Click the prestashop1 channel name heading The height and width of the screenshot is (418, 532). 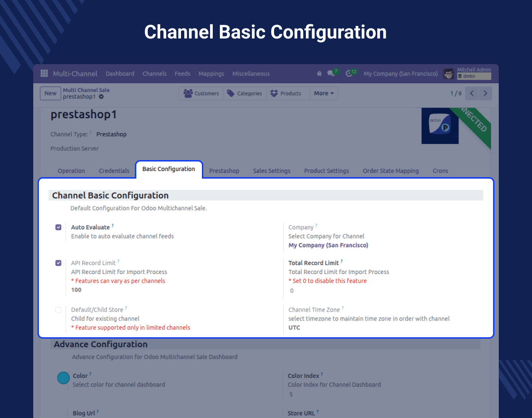point(84,114)
